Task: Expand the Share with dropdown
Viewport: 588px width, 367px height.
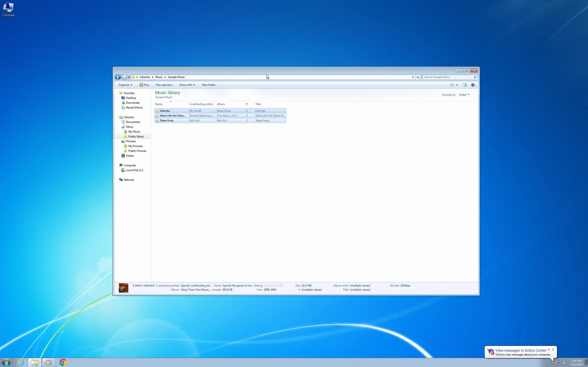Action: (x=187, y=85)
